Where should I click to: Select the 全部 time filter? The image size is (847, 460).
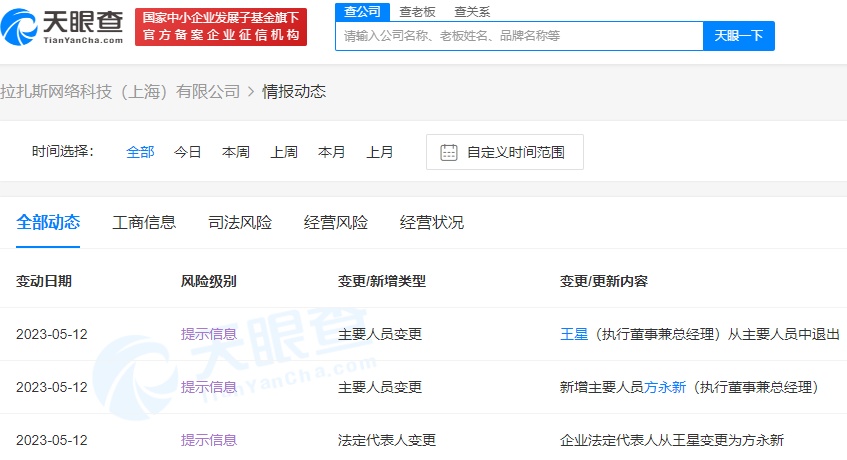tap(140, 152)
